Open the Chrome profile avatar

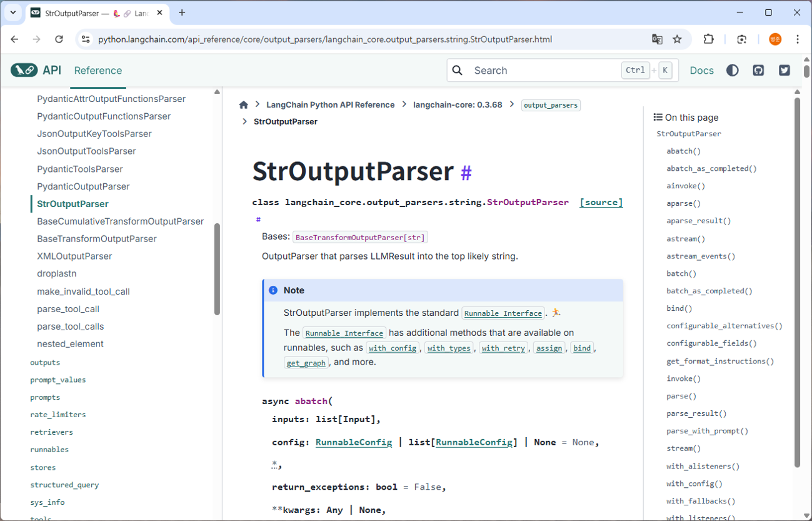tap(775, 39)
